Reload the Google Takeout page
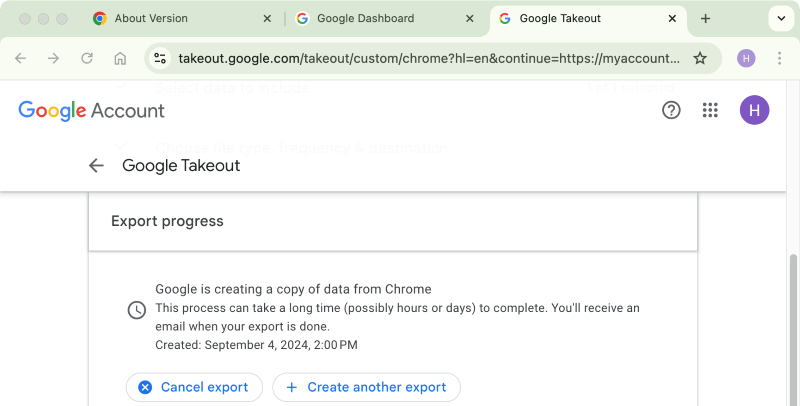The width and height of the screenshot is (800, 406). (87, 58)
